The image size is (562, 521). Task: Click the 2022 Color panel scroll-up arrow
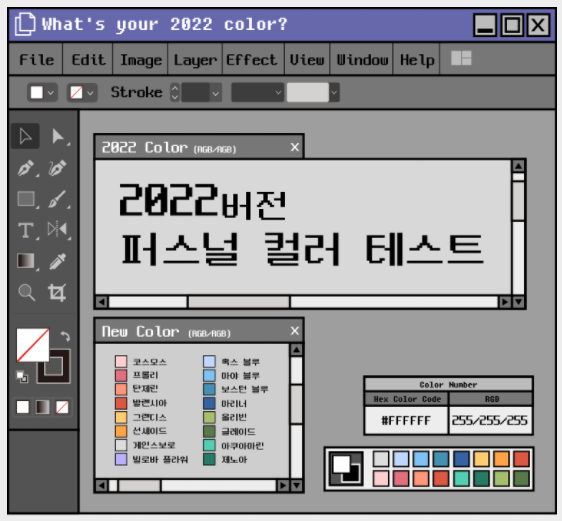coord(518,166)
